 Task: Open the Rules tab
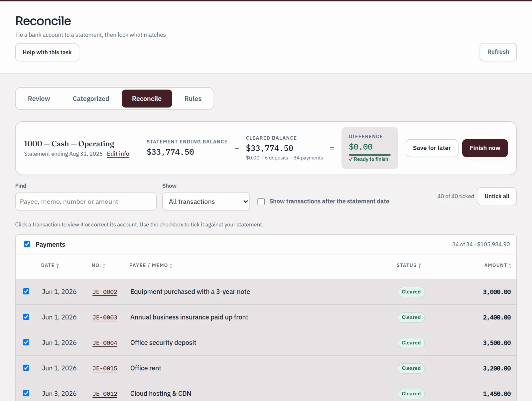coord(193,99)
